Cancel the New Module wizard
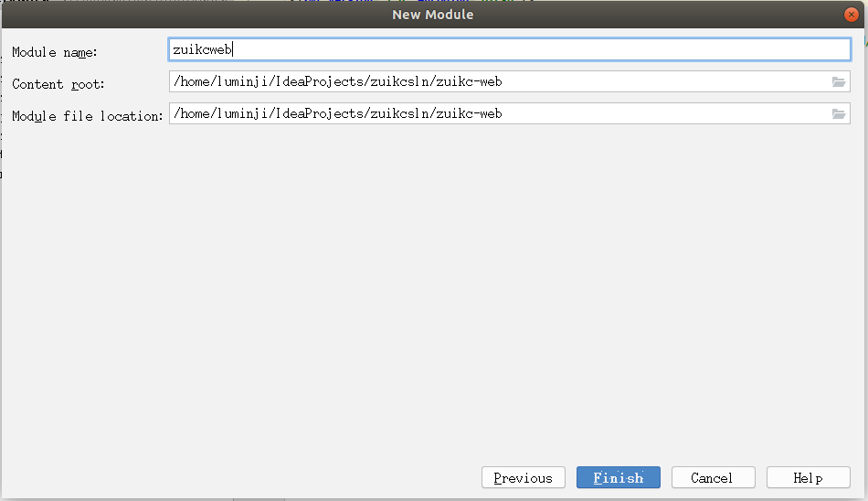The width and height of the screenshot is (868, 501). point(713,477)
